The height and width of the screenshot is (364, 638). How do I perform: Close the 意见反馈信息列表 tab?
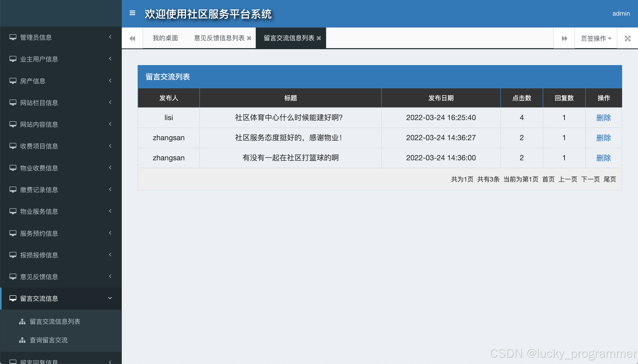249,38
